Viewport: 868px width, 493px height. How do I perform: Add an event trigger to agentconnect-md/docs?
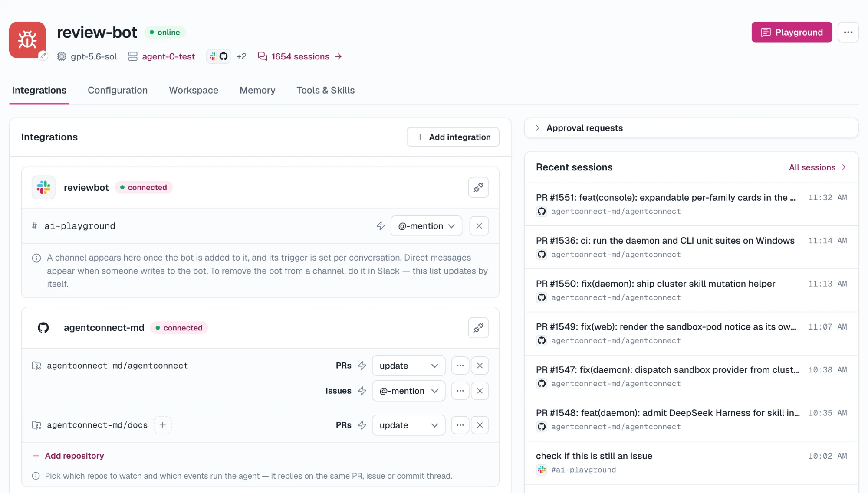point(162,425)
